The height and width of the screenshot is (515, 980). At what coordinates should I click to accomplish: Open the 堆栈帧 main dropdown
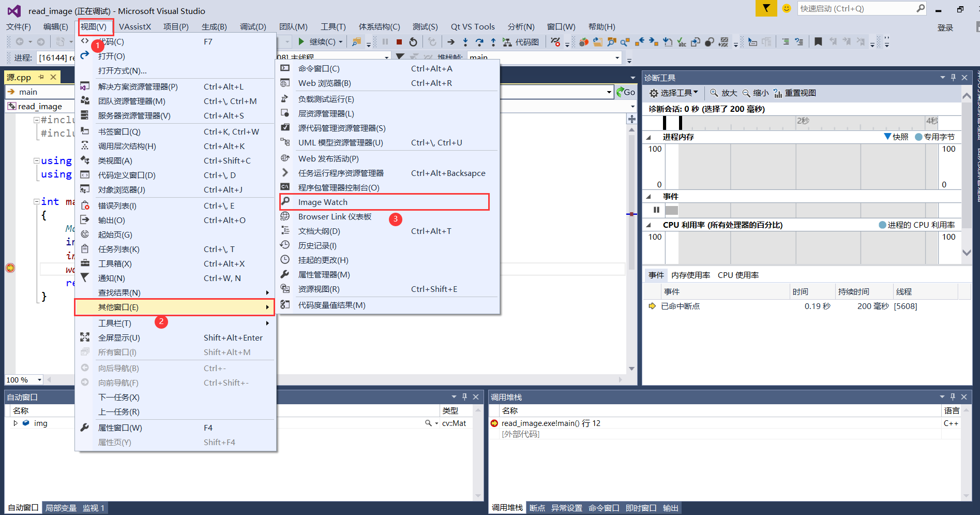point(617,57)
